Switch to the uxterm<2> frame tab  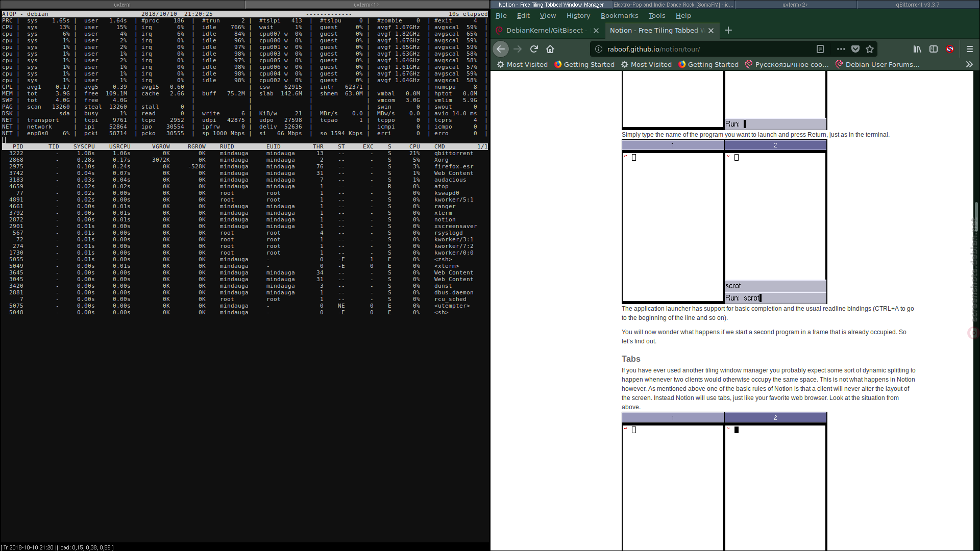pyautogui.click(x=795, y=5)
